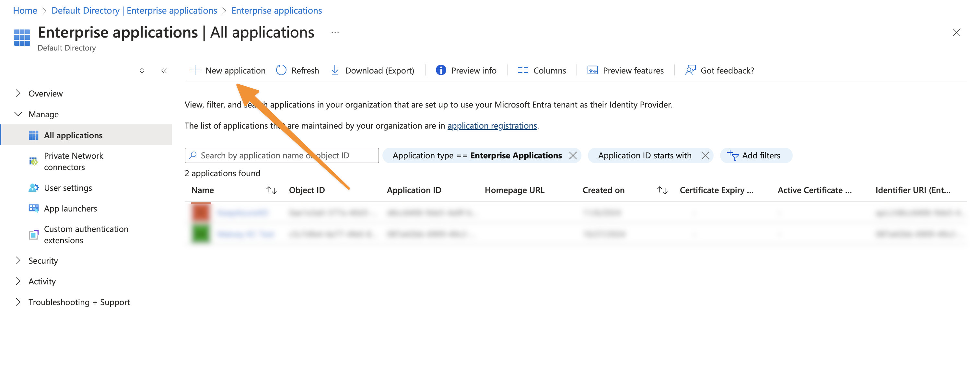Click the User settings icon
Screen dimensions: 980x366
(x=33, y=188)
